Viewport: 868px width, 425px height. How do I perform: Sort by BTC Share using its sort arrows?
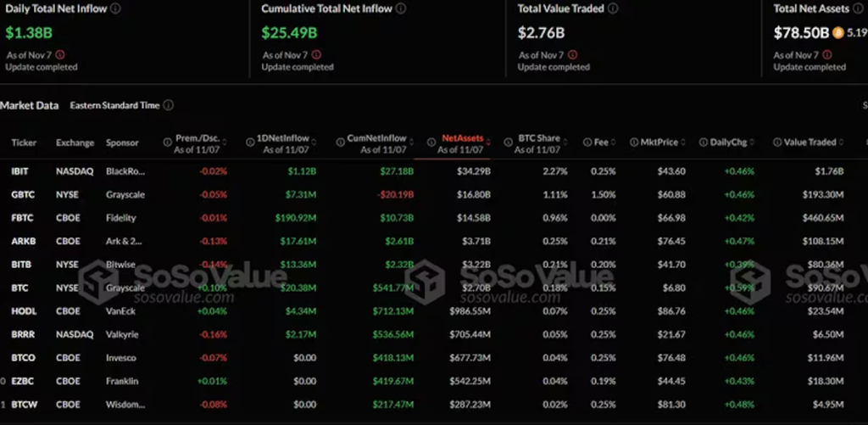click(565, 143)
